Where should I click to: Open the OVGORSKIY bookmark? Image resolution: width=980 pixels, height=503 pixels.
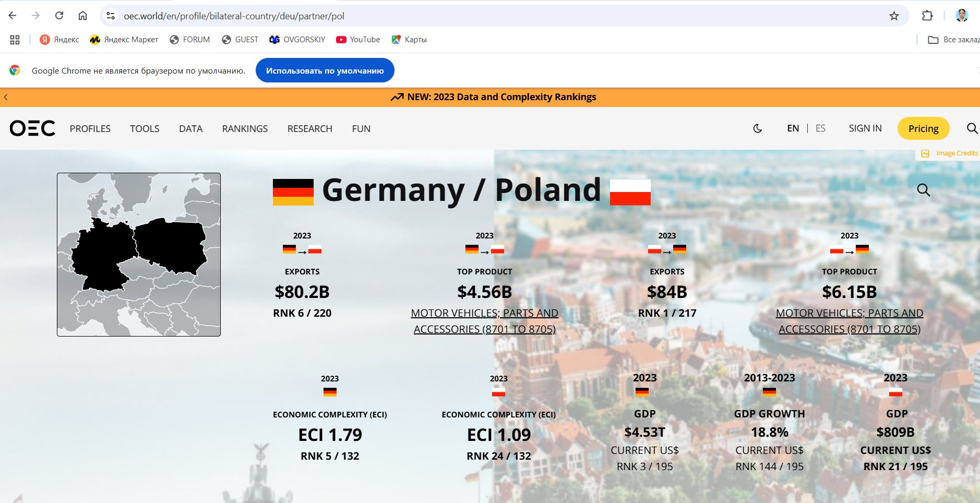click(297, 40)
